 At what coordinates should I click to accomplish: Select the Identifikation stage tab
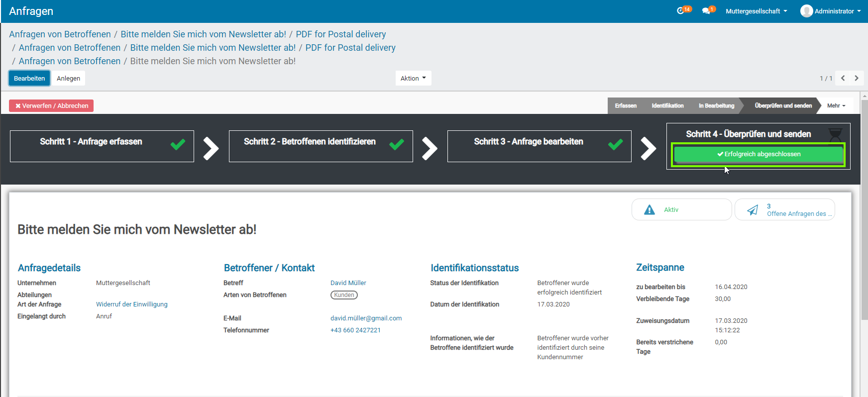pos(667,105)
